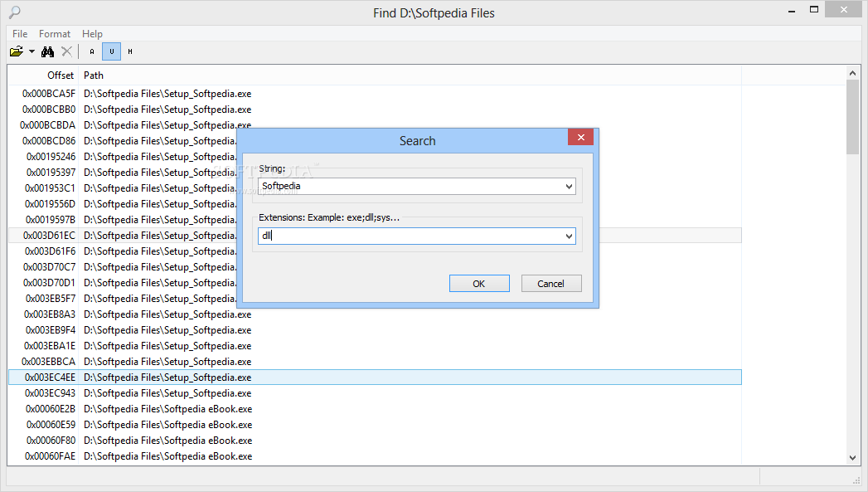Close the Find main window

coord(844,9)
